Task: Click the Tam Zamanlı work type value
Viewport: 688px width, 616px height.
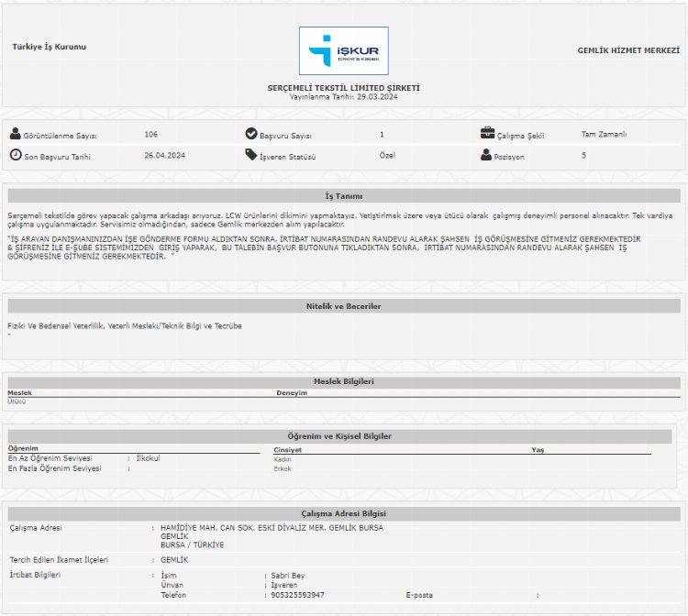Action: 604,134
